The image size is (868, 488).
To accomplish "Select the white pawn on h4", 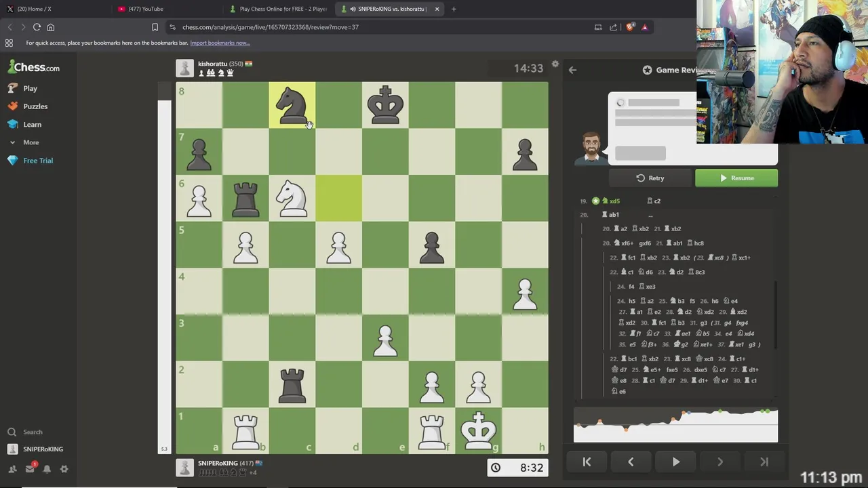I will [x=525, y=291].
